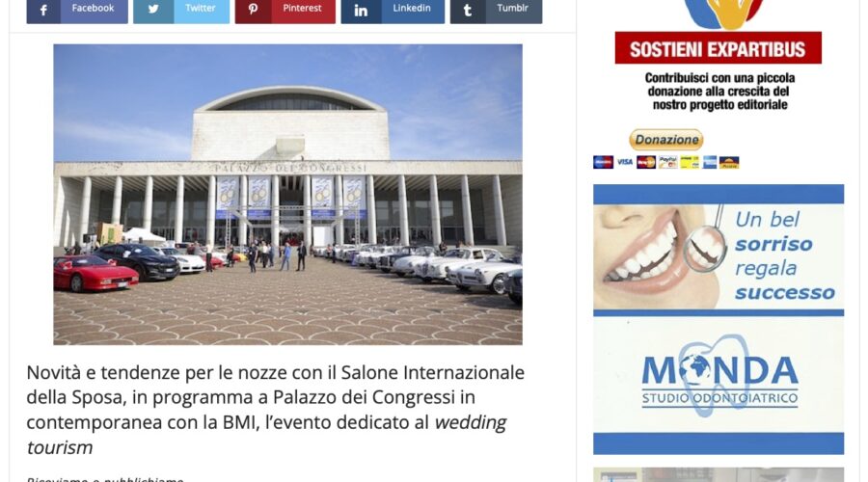The height and width of the screenshot is (482, 868).
Task: Open the Palazzo dei Congressi photo
Action: pyautogui.click(x=287, y=194)
